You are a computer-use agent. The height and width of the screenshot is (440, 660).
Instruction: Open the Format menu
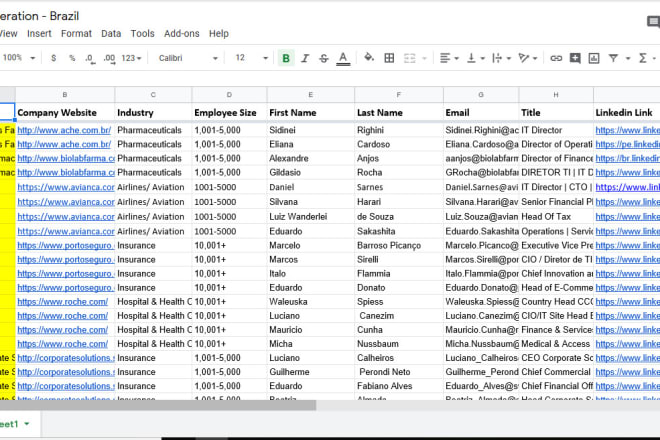pyautogui.click(x=76, y=34)
